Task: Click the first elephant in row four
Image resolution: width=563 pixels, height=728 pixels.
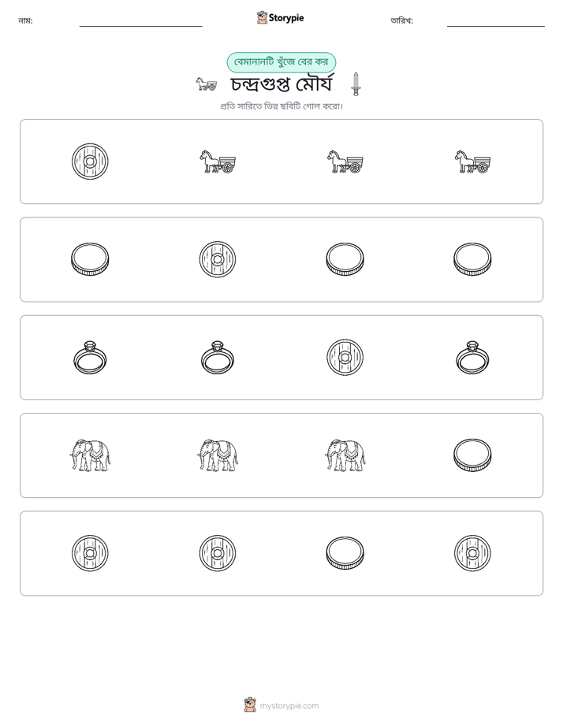Action: coord(90,455)
